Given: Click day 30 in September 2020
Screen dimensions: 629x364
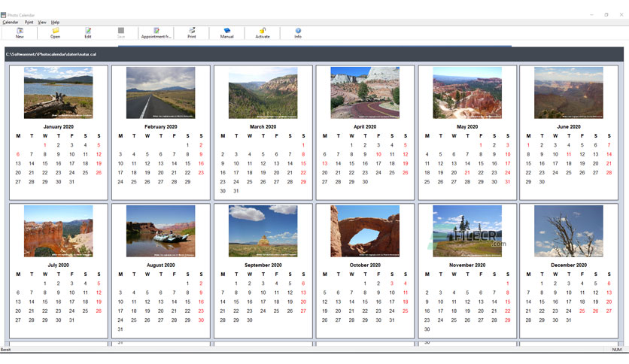Looking at the screenshot, I should point(250,320).
